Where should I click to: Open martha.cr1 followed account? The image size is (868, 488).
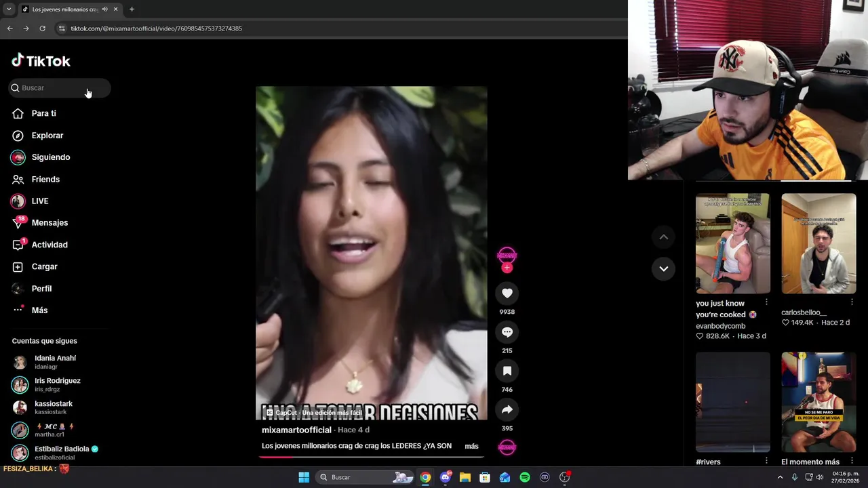[43, 430]
